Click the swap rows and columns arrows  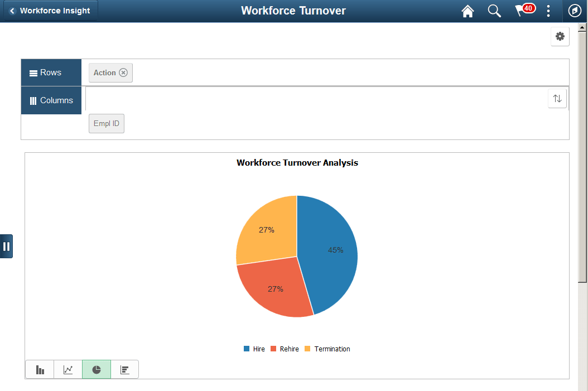pos(557,98)
